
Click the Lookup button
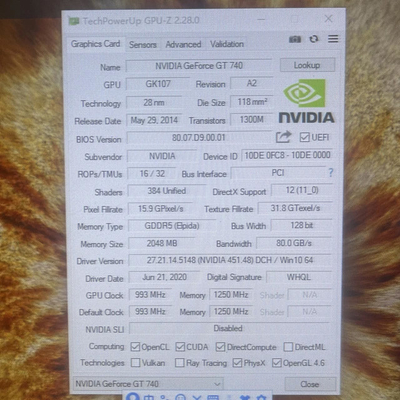[307, 65]
